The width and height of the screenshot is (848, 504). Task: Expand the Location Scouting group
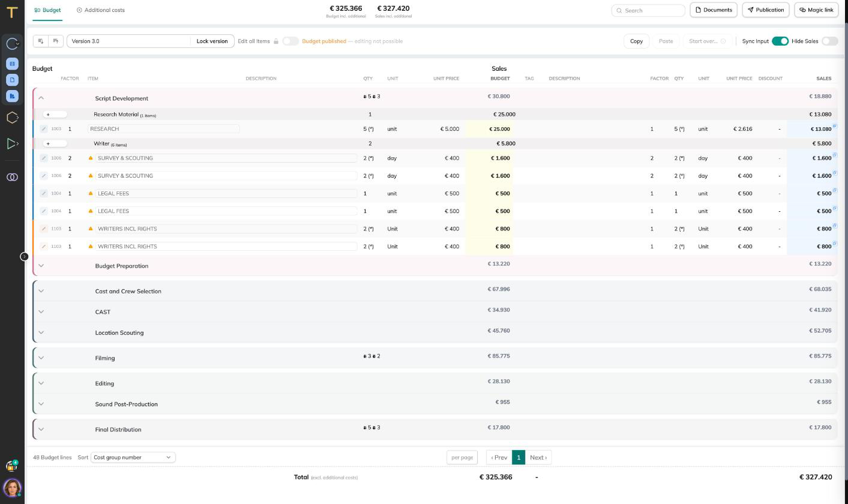41,332
